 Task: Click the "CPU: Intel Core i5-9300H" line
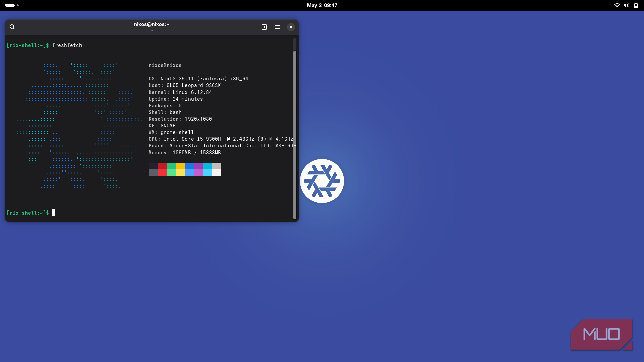tap(221, 139)
